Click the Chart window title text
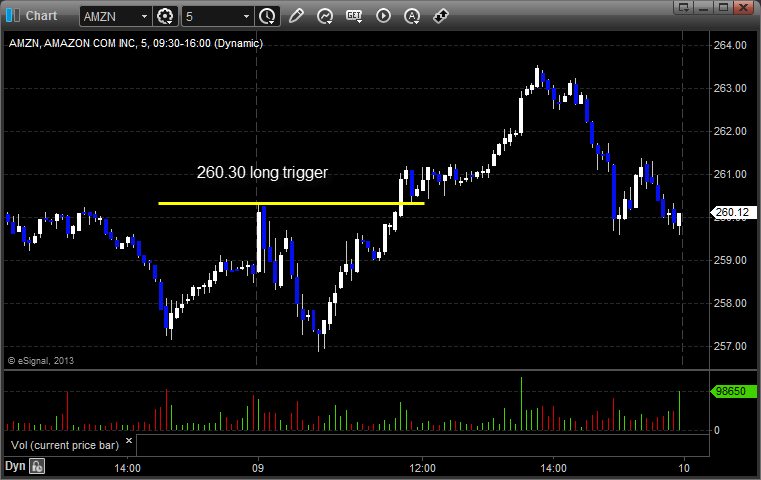The height and width of the screenshot is (480, 761). point(41,16)
